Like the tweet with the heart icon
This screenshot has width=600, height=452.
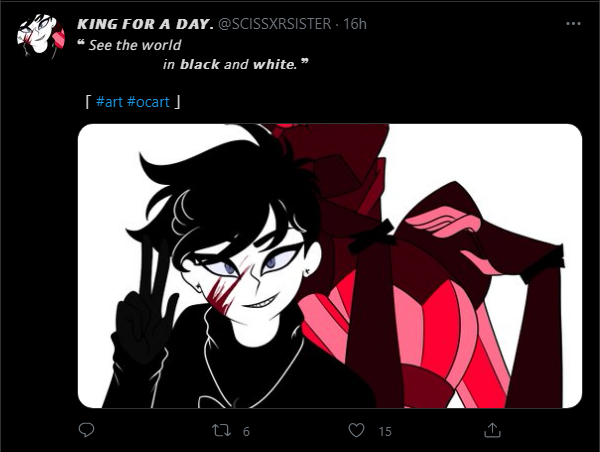pyautogui.click(x=356, y=430)
